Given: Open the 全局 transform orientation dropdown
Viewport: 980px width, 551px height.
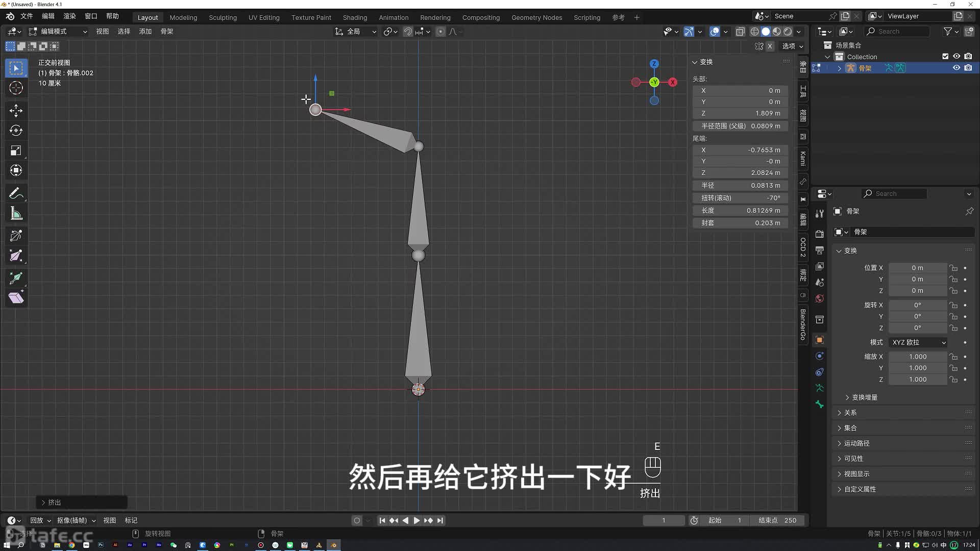Looking at the screenshot, I should pos(356,32).
